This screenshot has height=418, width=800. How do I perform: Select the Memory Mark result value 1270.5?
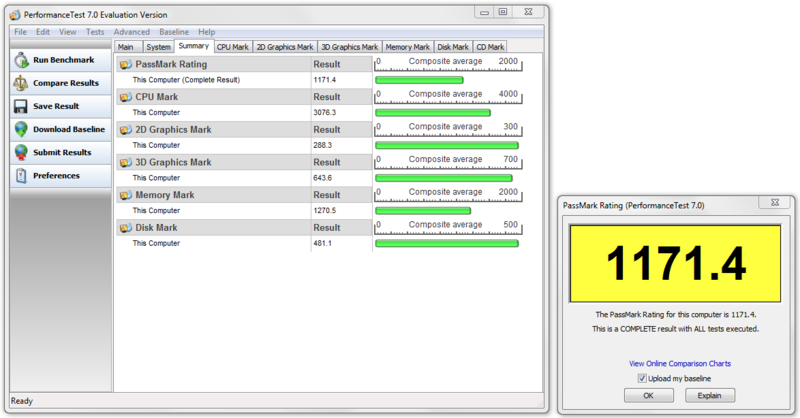324,210
